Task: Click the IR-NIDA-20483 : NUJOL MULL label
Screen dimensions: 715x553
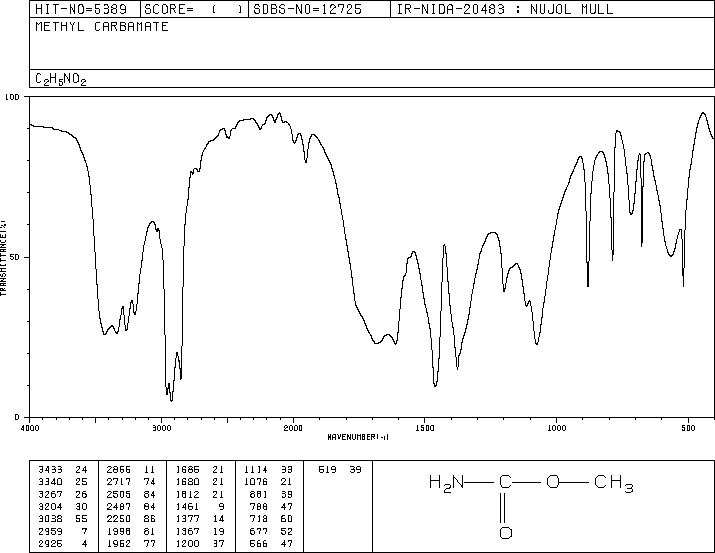Action: [x=505, y=9]
